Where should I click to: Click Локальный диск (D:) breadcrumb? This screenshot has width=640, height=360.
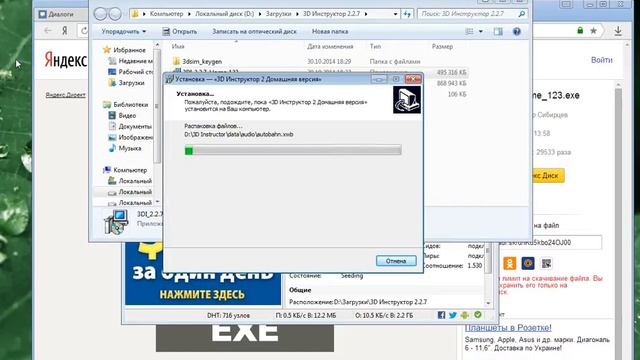coord(224,14)
